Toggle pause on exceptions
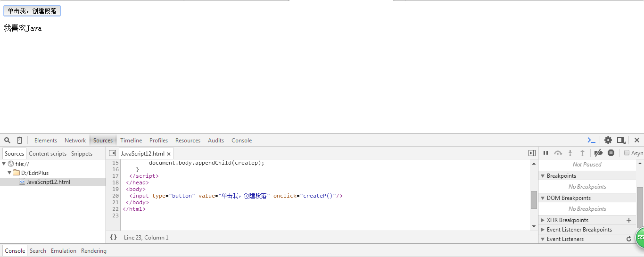 [x=611, y=153]
